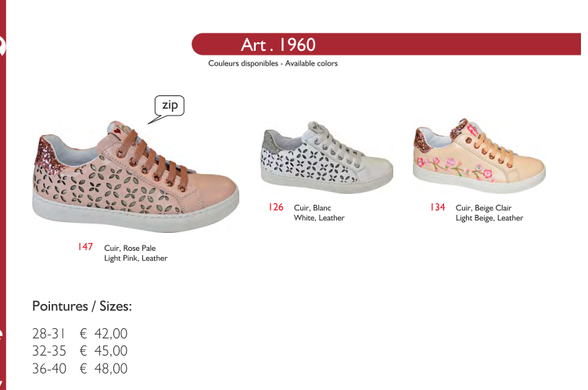Click color code 147
The height and width of the screenshot is (390, 588).
click(85, 247)
